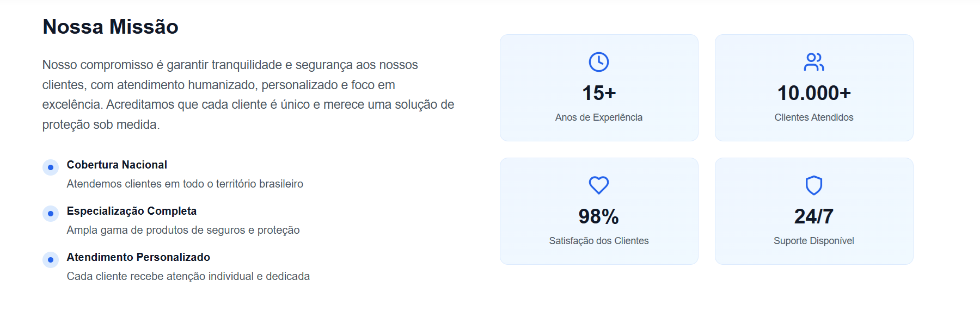
Task: Click the bullet dot beside Especialização Completa
Action: coord(51,214)
